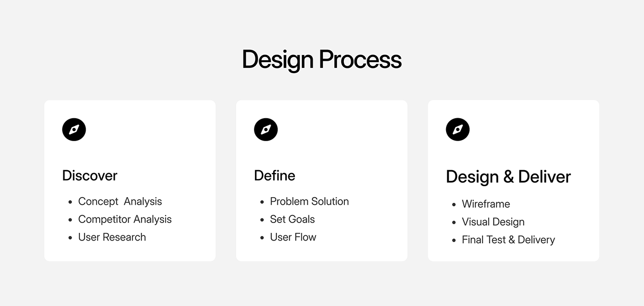Select the Final Test & Delivery item
This screenshot has width=644, height=306.
click(508, 240)
